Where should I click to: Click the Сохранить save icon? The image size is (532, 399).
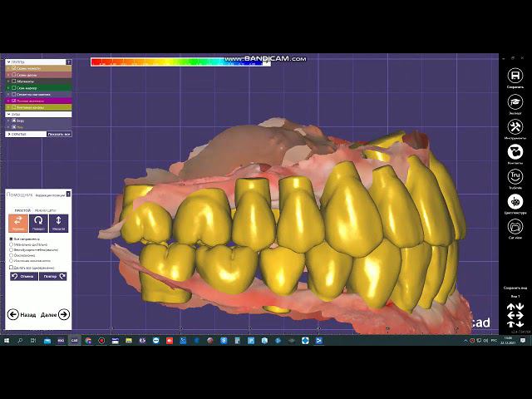515,76
